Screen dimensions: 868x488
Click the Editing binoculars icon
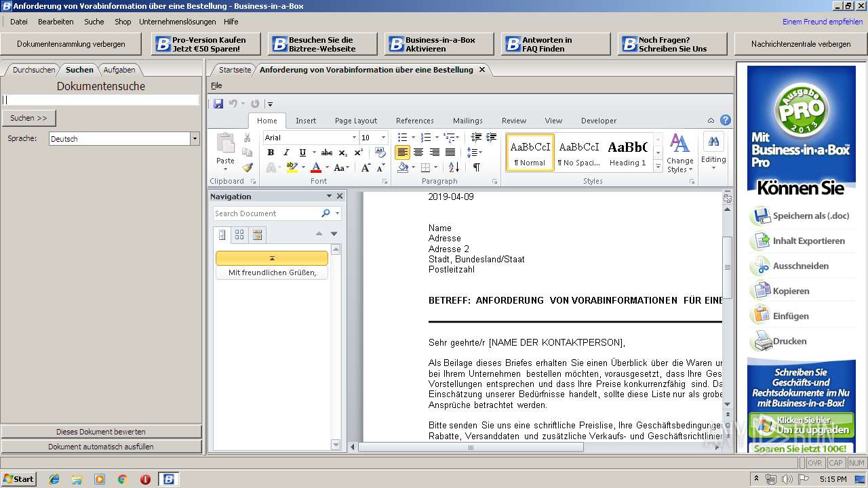713,142
